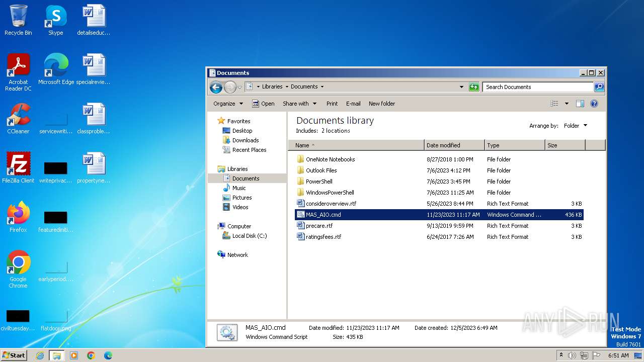Launch Microsoft Edge desktop shortcut

tap(56, 69)
